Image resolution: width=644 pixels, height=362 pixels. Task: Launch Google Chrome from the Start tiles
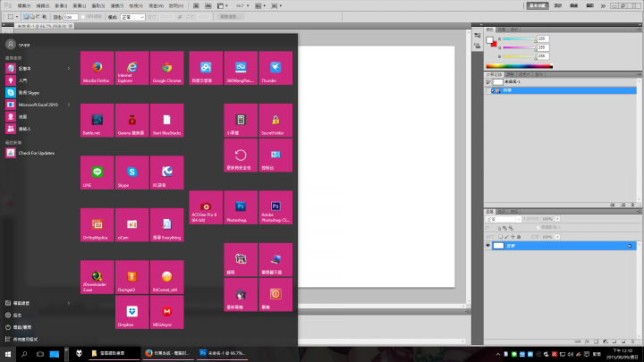[167, 67]
